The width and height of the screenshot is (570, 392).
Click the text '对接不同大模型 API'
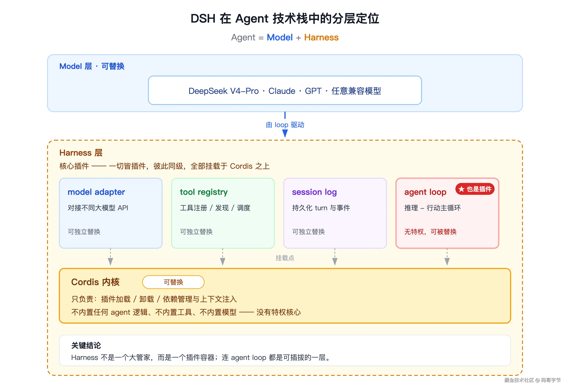[98, 208]
